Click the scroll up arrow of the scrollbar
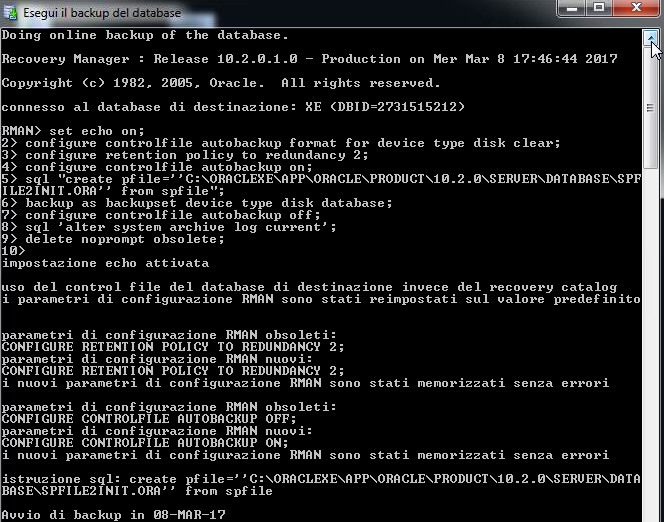The width and height of the screenshot is (664, 522). point(650,37)
